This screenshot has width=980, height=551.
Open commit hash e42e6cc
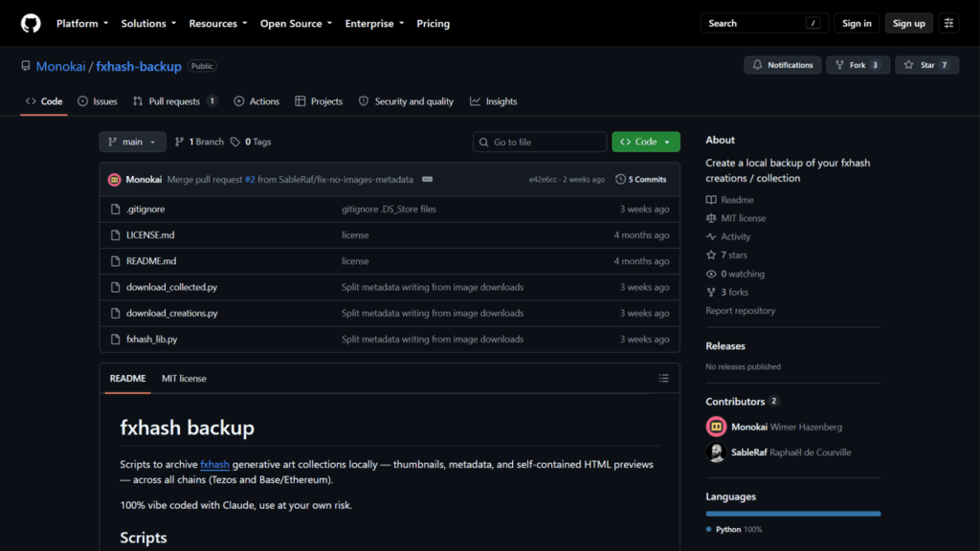543,179
